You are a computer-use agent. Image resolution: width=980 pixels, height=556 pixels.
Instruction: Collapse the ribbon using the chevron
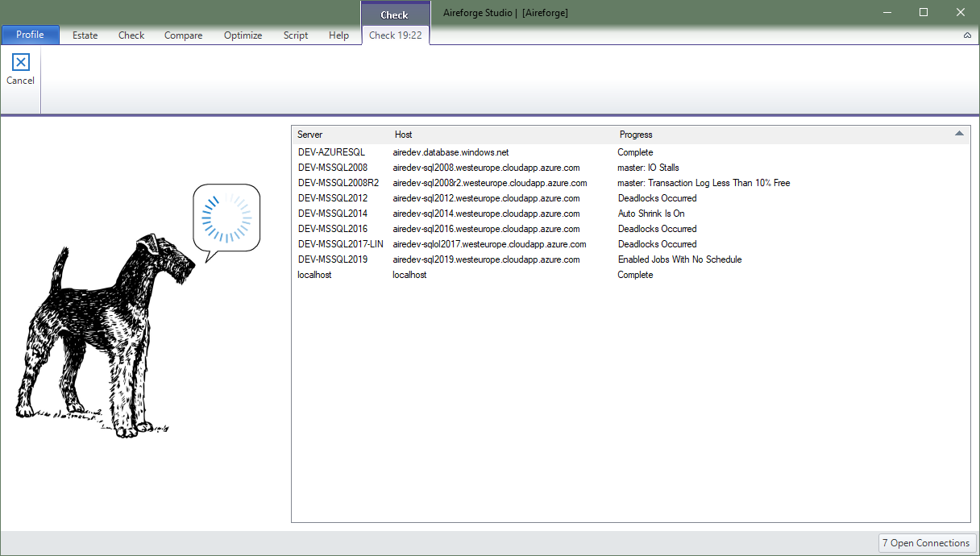click(966, 35)
